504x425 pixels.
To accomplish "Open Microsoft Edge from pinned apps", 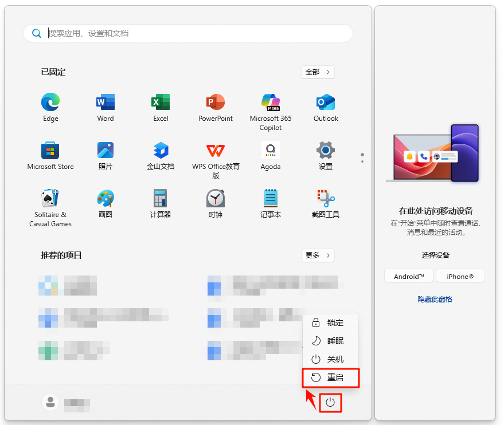I will pos(50,103).
